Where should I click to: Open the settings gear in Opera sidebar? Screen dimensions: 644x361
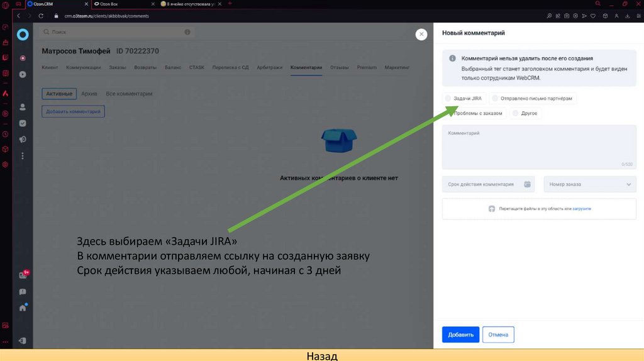[x=5, y=164]
